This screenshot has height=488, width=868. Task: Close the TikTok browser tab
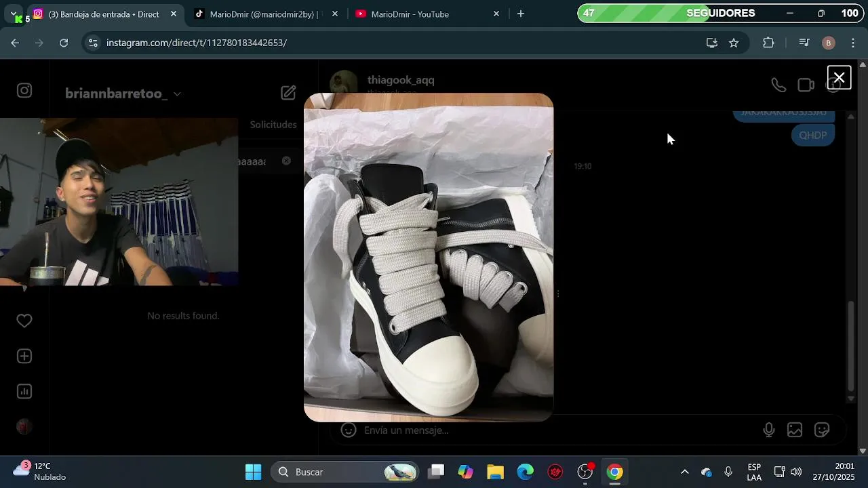pos(334,14)
